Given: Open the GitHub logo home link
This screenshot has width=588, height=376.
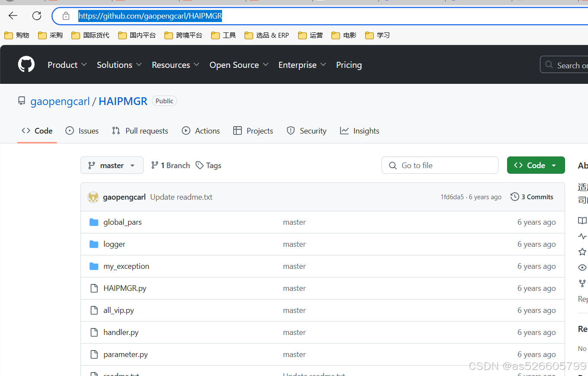Looking at the screenshot, I should pos(26,65).
